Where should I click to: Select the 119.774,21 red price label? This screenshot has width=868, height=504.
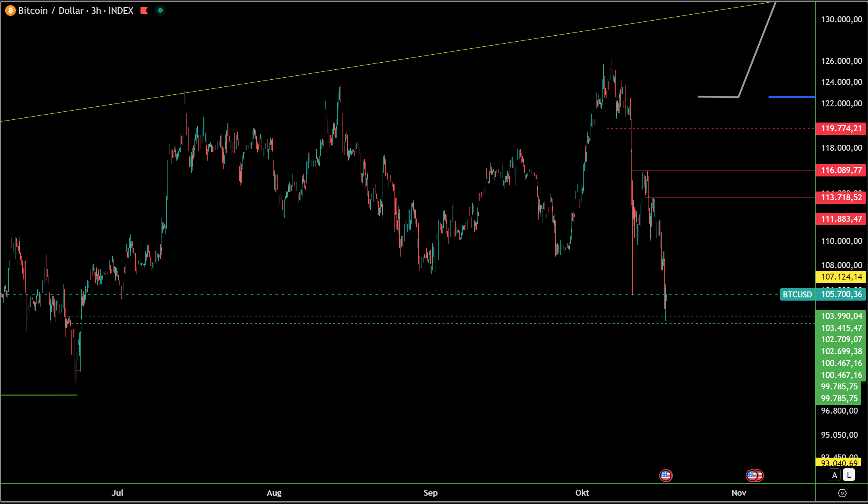pos(841,128)
